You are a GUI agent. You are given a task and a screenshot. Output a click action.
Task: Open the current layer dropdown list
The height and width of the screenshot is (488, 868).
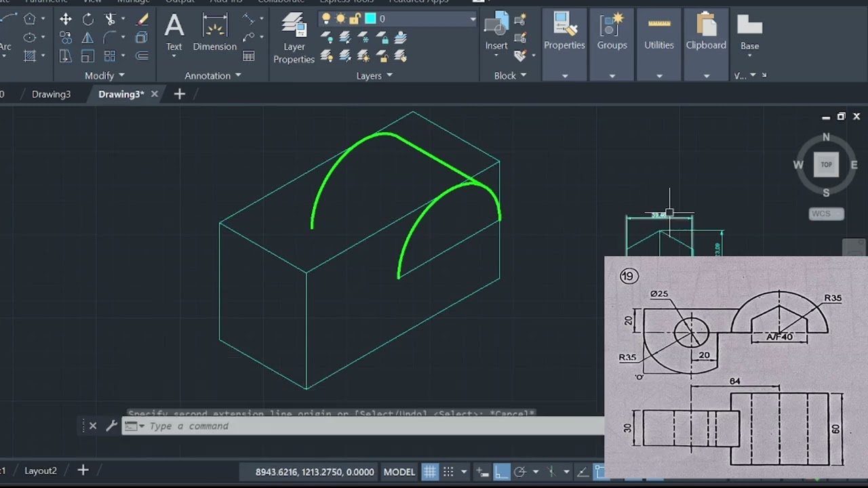[473, 19]
